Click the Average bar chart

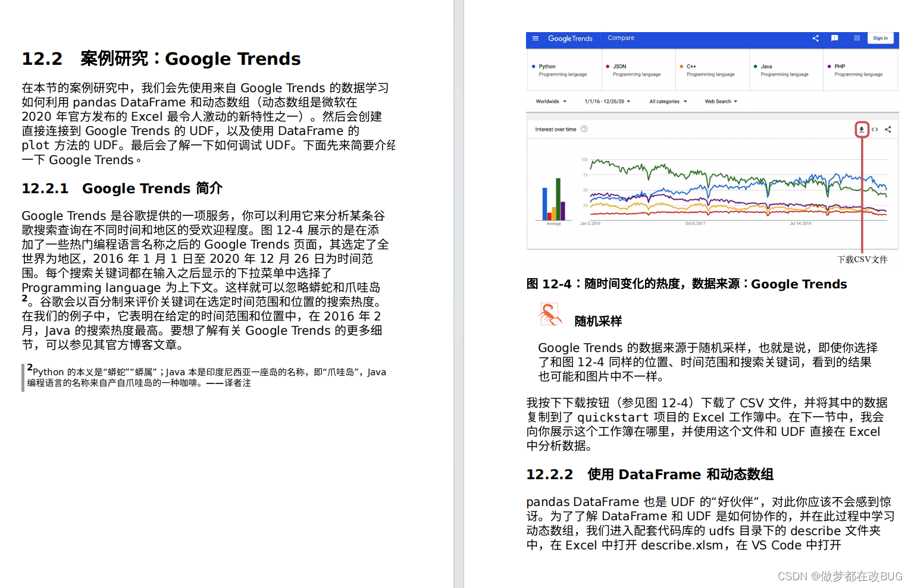(x=553, y=200)
